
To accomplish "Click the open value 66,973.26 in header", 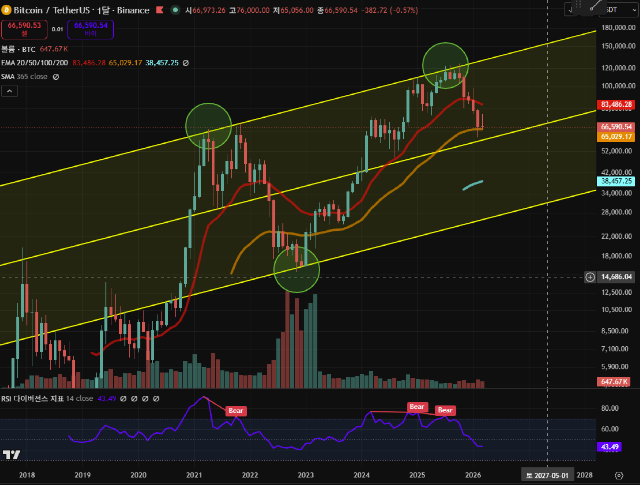I will click(x=208, y=10).
